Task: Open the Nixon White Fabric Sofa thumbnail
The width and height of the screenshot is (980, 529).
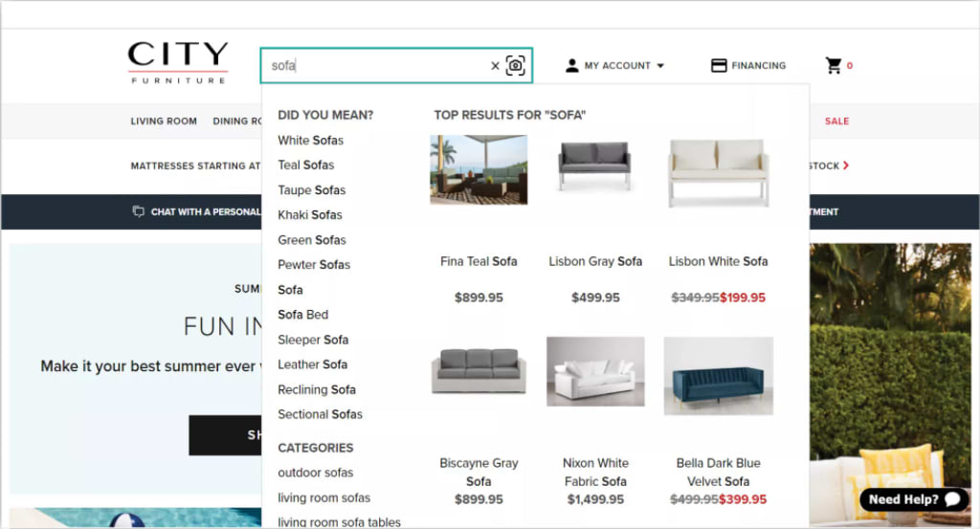Action: coord(595,371)
